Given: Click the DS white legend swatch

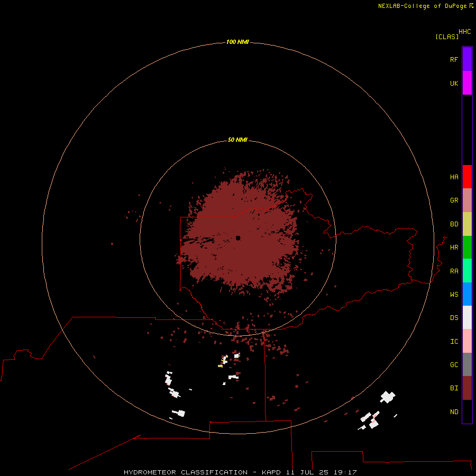Looking at the screenshot, I should click(x=467, y=317).
